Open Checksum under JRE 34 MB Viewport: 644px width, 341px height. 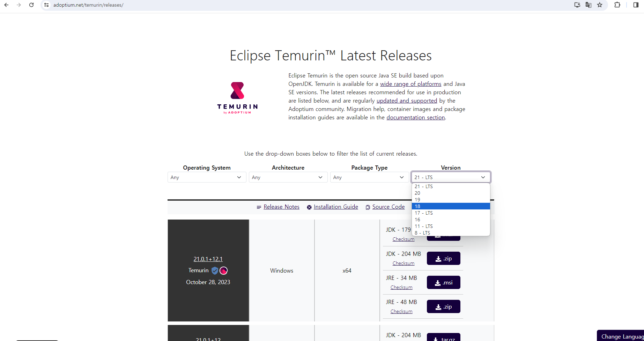point(401,287)
